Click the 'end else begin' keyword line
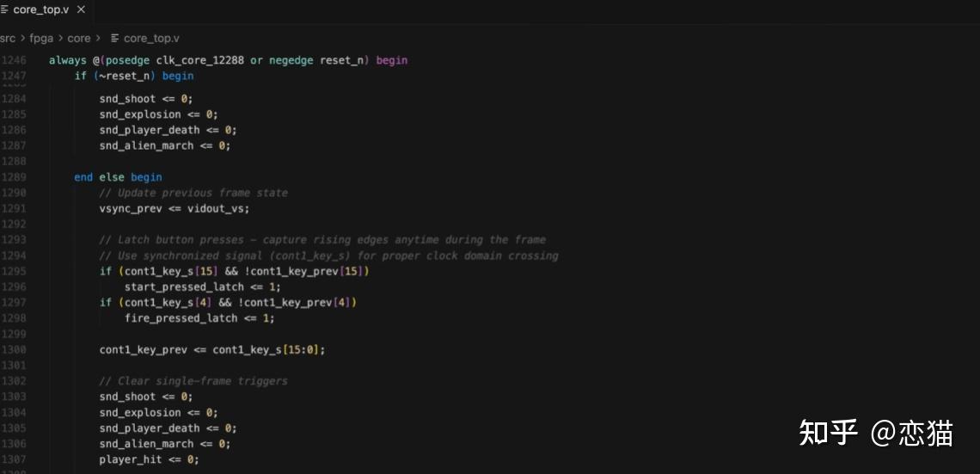The height and width of the screenshot is (474, 980). point(118,177)
